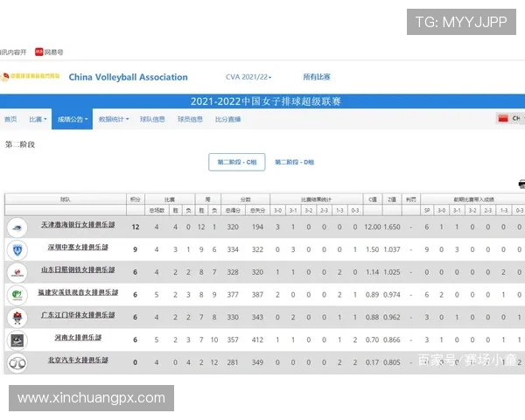Click the Shandong Rizhao Steel team logo

[x=17, y=272]
